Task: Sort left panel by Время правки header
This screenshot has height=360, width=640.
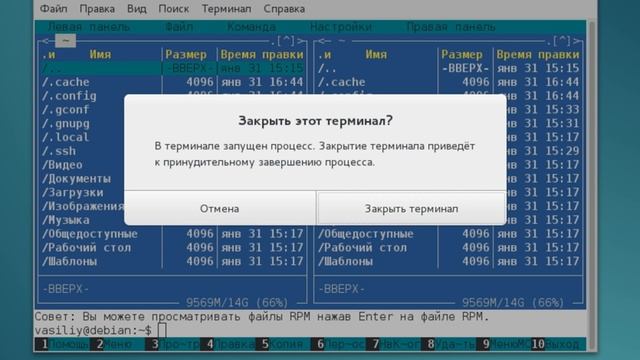Action: [262, 54]
